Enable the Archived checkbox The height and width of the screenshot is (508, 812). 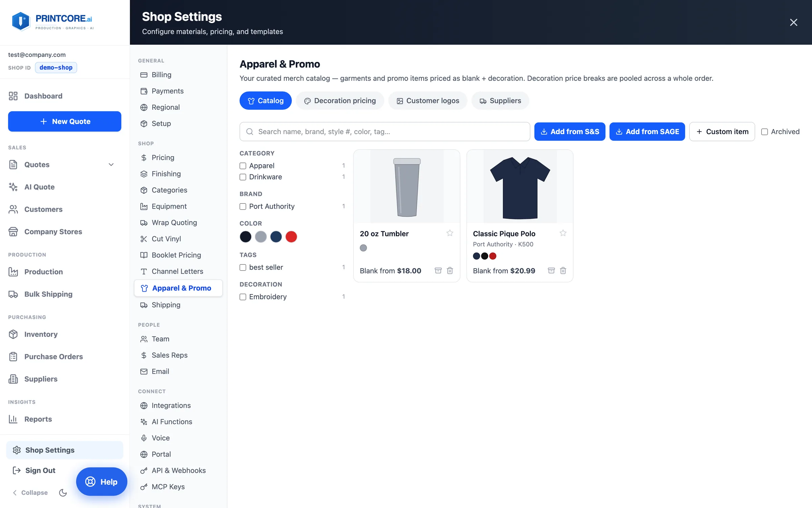[764, 132]
